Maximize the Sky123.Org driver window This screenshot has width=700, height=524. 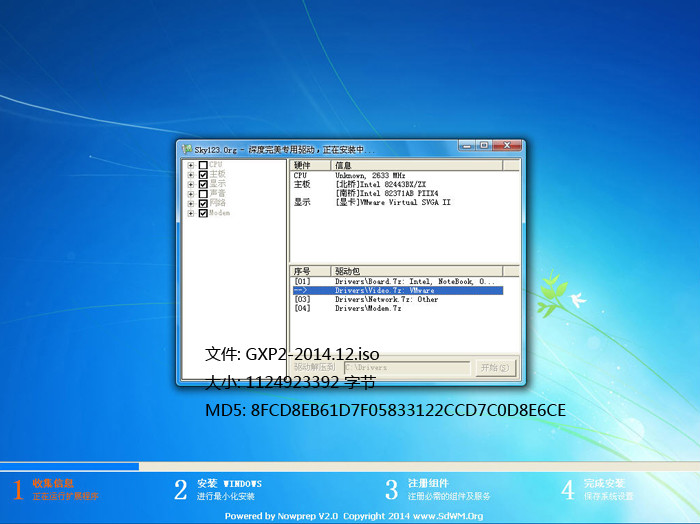pyautogui.click(x=484, y=146)
